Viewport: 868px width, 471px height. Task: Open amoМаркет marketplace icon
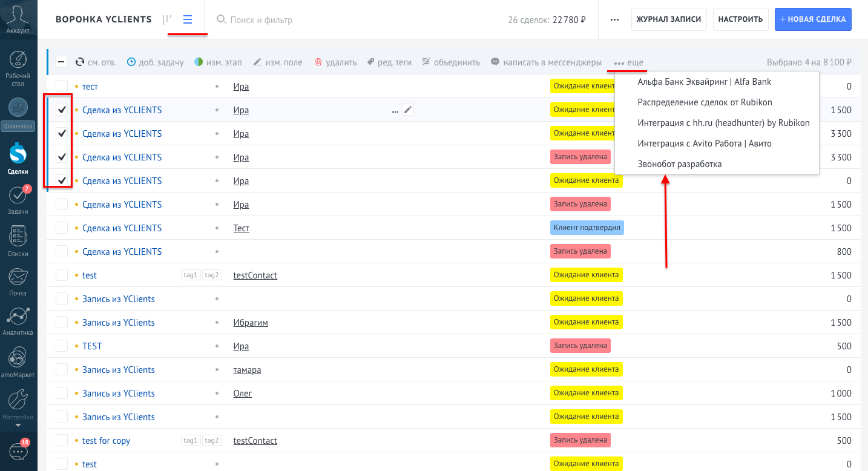pos(18,358)
